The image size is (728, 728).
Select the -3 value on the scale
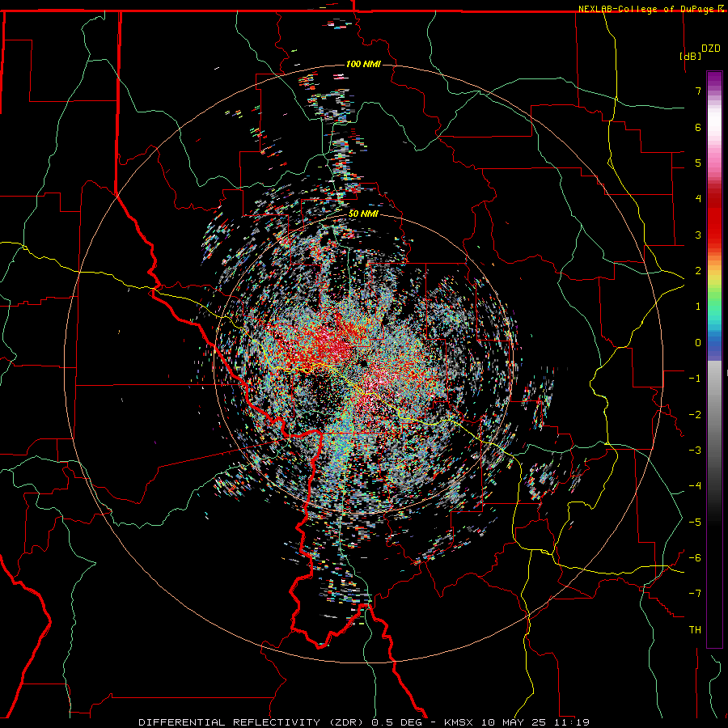[695, 451]
